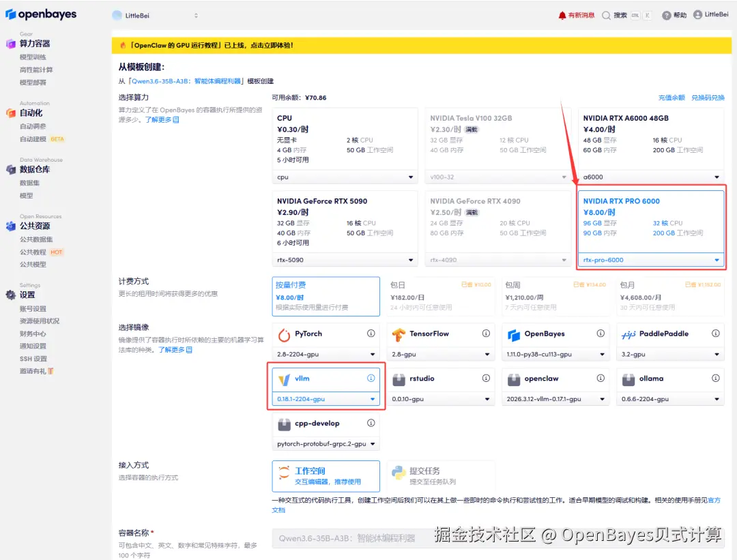Choose 包月 monthly billing option
Screen dimensions: 737x560
point(670,297)
